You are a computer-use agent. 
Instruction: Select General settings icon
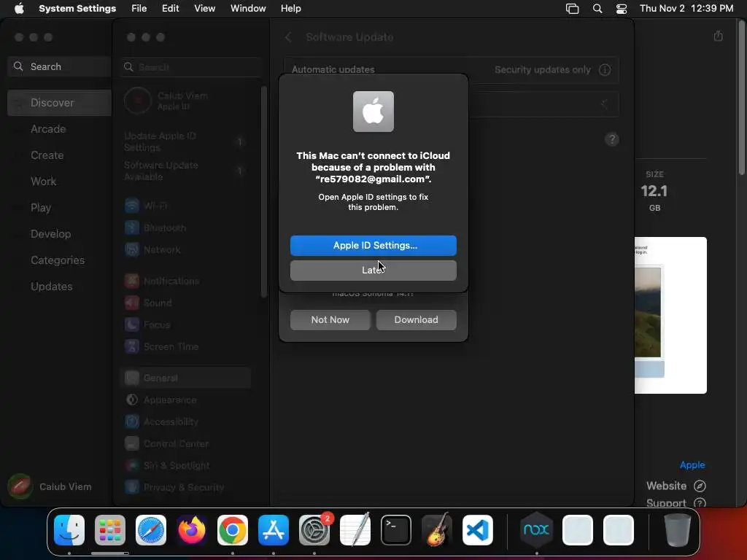tap(132, 378)
